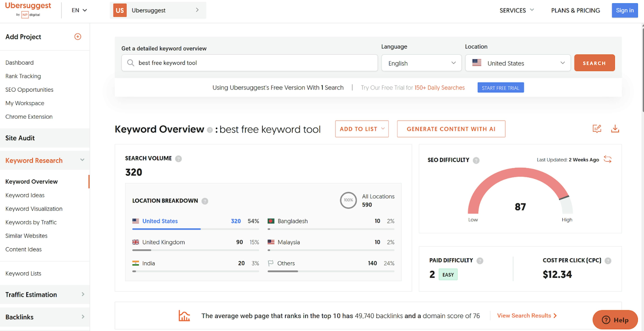Click the keyword search input field
The height and width of the screenshot is (331, 644).
[250, 63]
